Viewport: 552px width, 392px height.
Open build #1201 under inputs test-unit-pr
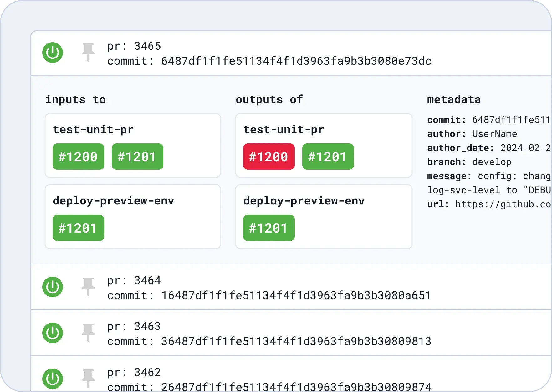(x=137, y=157)
